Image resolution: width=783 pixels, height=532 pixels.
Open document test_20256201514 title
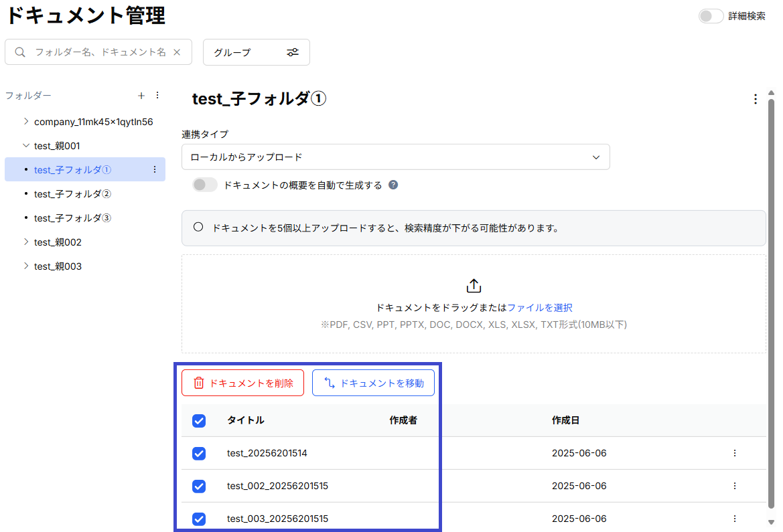[x=267, y=453]
